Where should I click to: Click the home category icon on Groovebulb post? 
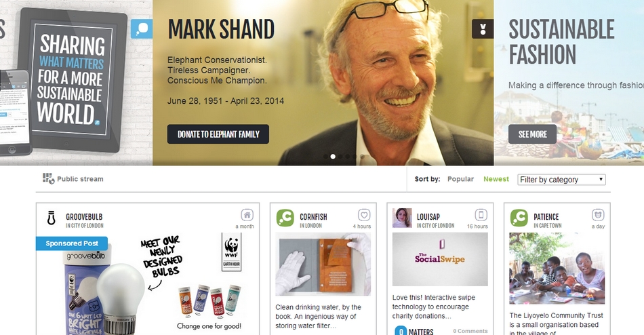247,215
